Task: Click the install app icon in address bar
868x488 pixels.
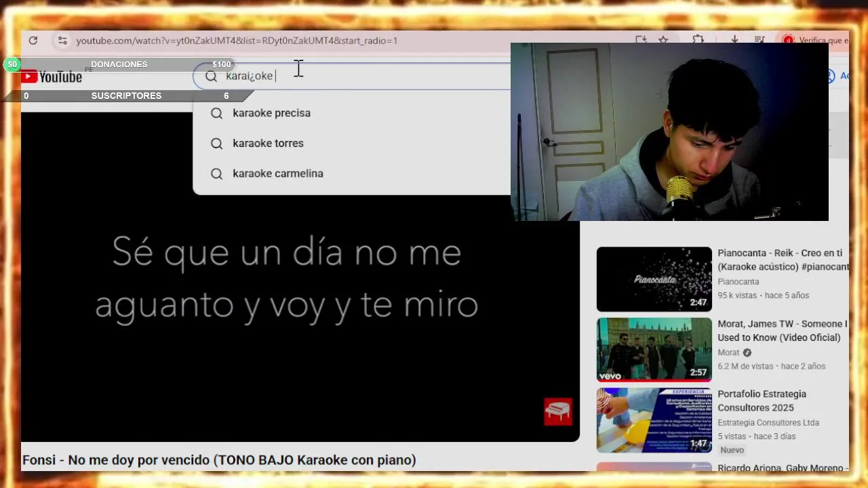Action: pos(641,40)
